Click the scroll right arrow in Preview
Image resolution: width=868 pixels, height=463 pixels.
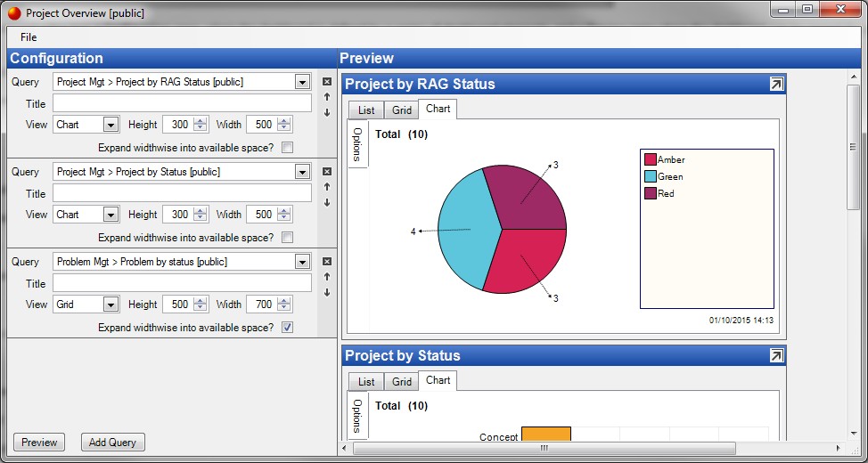(839, 448)
